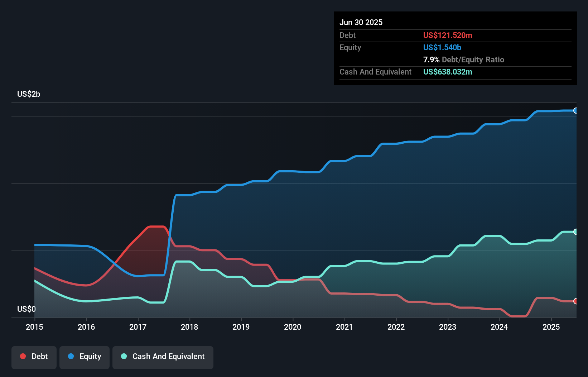This screenshot has height=377, width=588.
Task: Click the blue dot icon in Equity legend
Action: 71,356
